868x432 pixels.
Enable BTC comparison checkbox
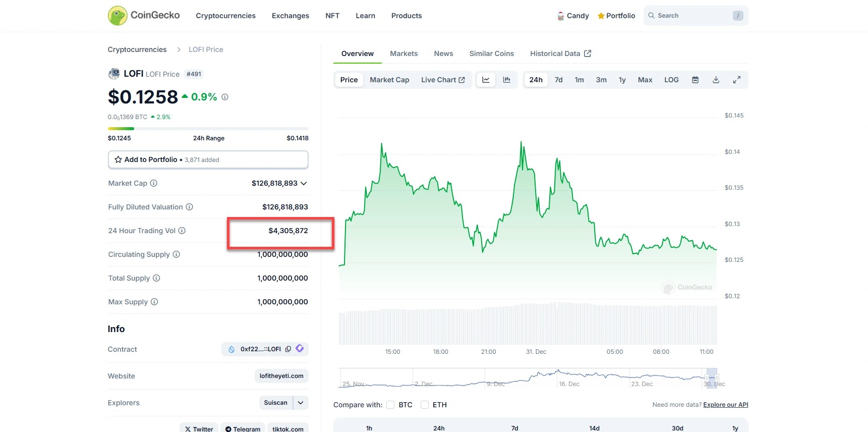[390, 405]
